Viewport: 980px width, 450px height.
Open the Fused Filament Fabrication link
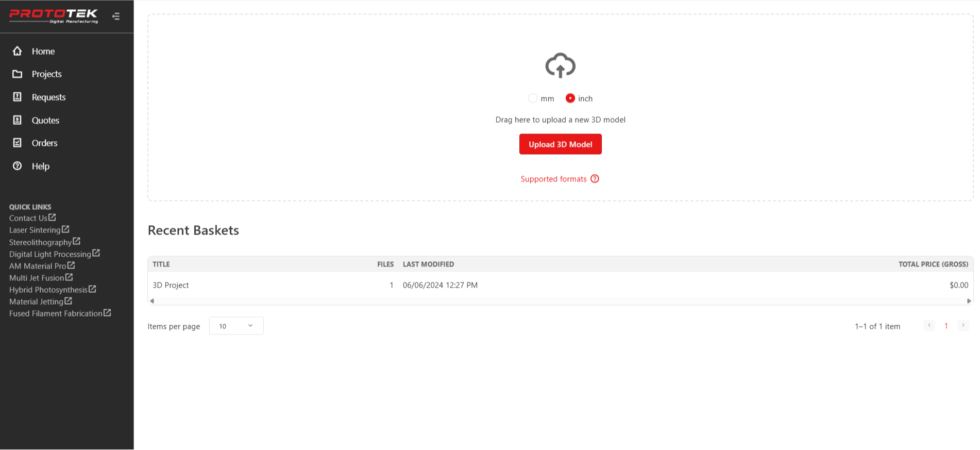tap(56, 313)
